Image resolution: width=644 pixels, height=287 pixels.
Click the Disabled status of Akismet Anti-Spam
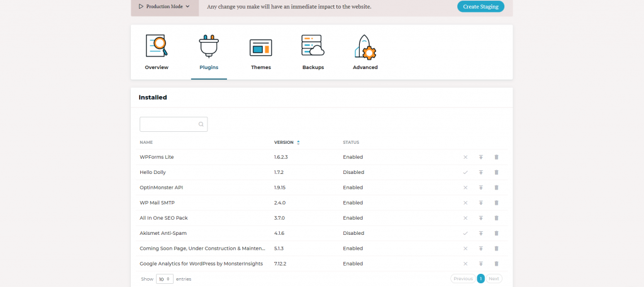point(353,233)
